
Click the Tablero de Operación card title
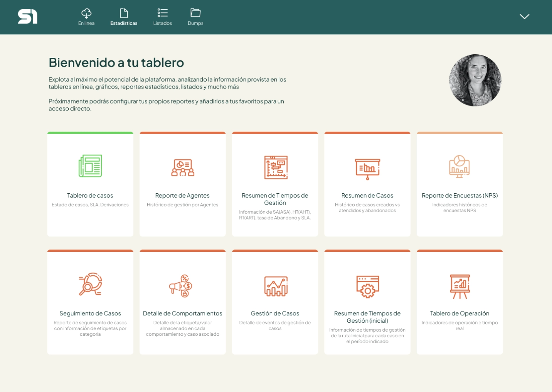click(459, 313)
